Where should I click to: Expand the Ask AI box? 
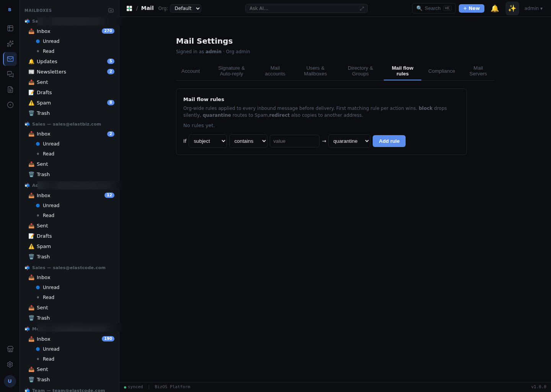point(362,8)
